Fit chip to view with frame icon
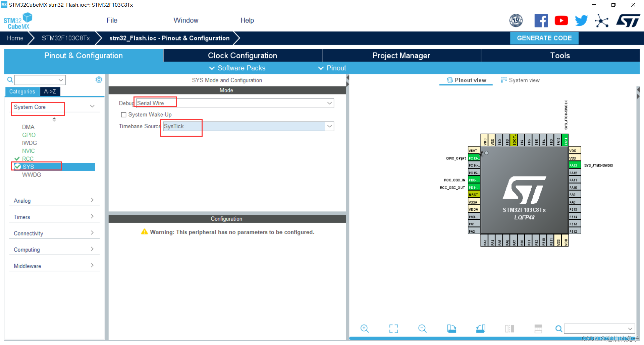Image resolution: width=644 pixels, height=345 pixels. tap(393, 329)
